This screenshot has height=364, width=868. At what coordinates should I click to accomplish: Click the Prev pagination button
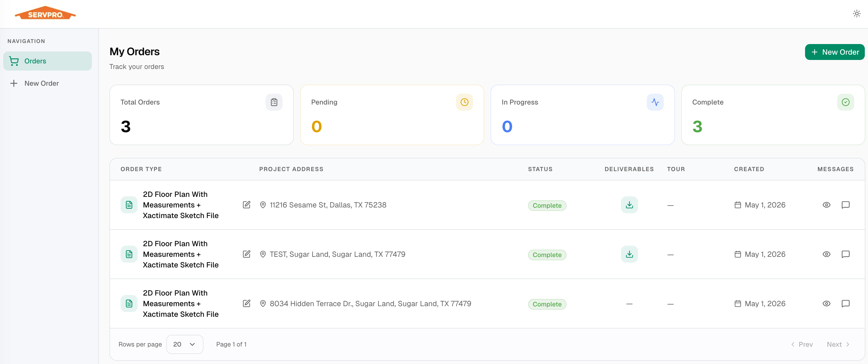(802, 344)
